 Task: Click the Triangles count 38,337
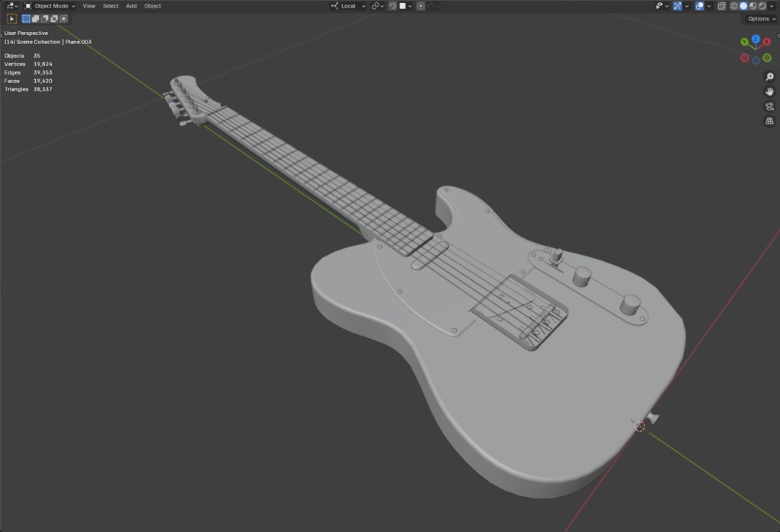coord(43,90)
